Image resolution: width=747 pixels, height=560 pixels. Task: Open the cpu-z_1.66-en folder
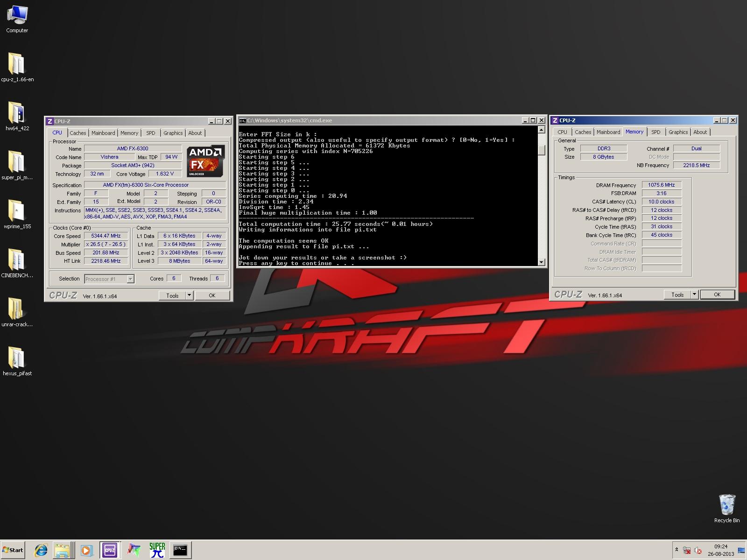pyautogui.click(x=17, y=67)
